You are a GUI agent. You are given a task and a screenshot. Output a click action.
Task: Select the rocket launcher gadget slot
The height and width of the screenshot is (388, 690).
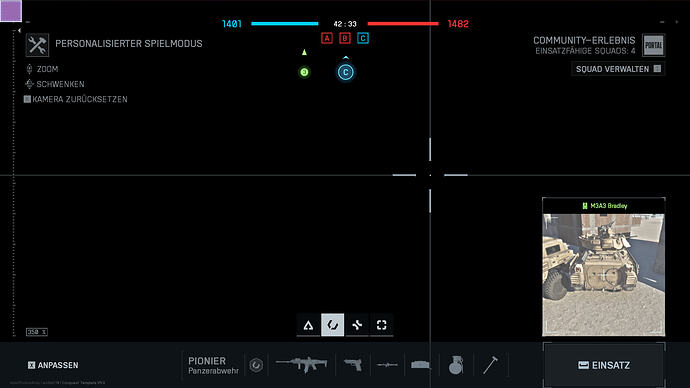coord(387,365)
